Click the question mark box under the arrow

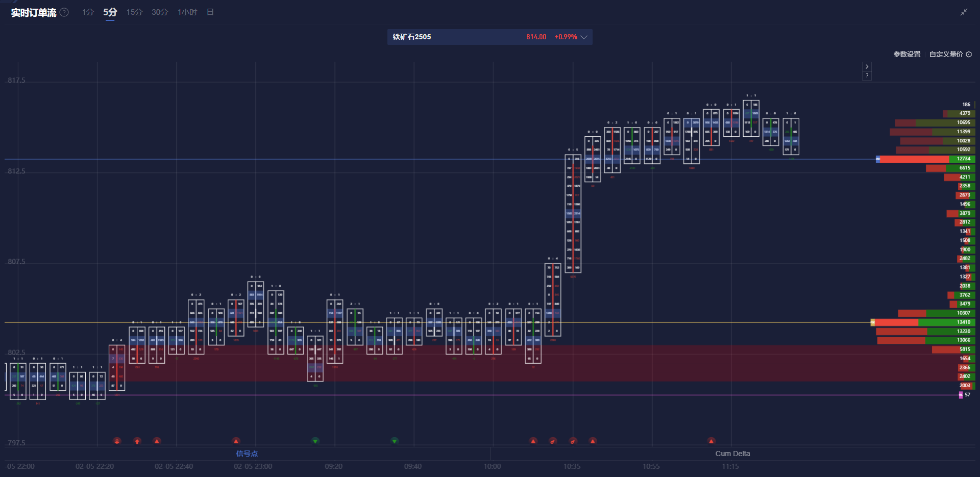tap(867, 76)
